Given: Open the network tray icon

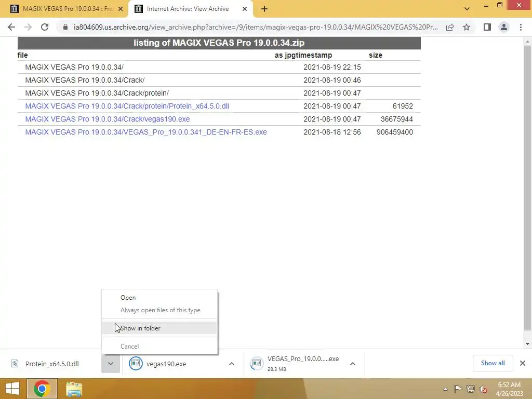Looking at the screenshot, I should click(471, 389).
